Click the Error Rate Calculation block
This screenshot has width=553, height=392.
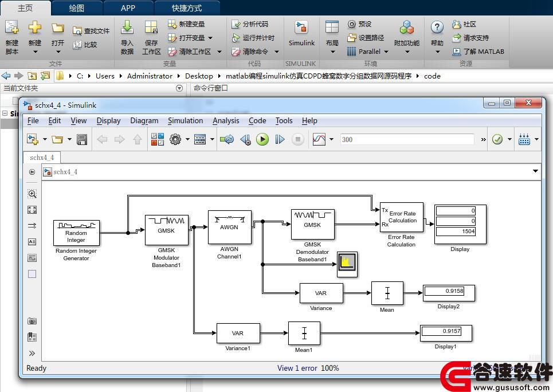point(401,217)
